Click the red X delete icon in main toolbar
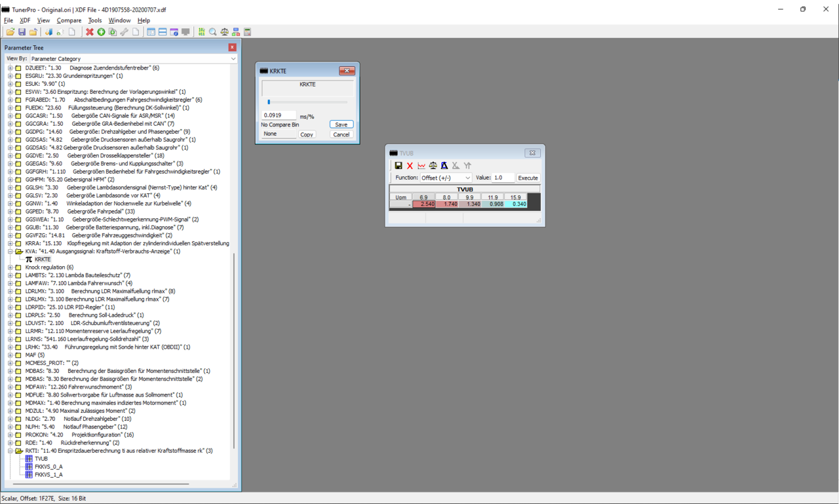 tap(90, 32)
